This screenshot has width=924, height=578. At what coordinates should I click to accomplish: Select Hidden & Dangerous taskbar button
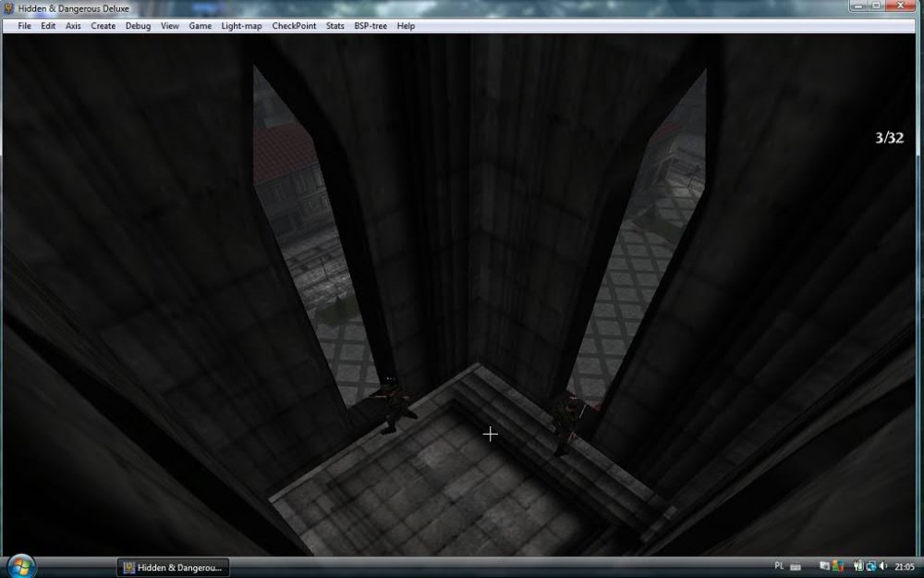[x=173, y=568]
